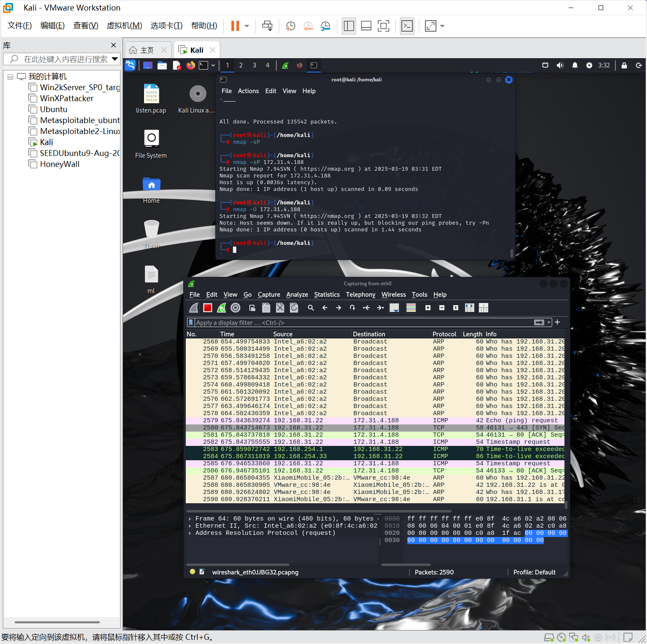Send Ctrl+Alt+Del to virtual machine icon
647x644 pixels.
pos(267,26)
